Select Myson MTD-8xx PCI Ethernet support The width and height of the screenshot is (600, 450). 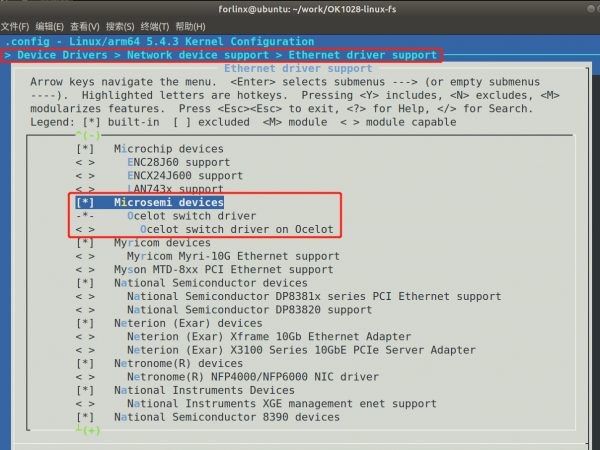click(x=222, y=270)
